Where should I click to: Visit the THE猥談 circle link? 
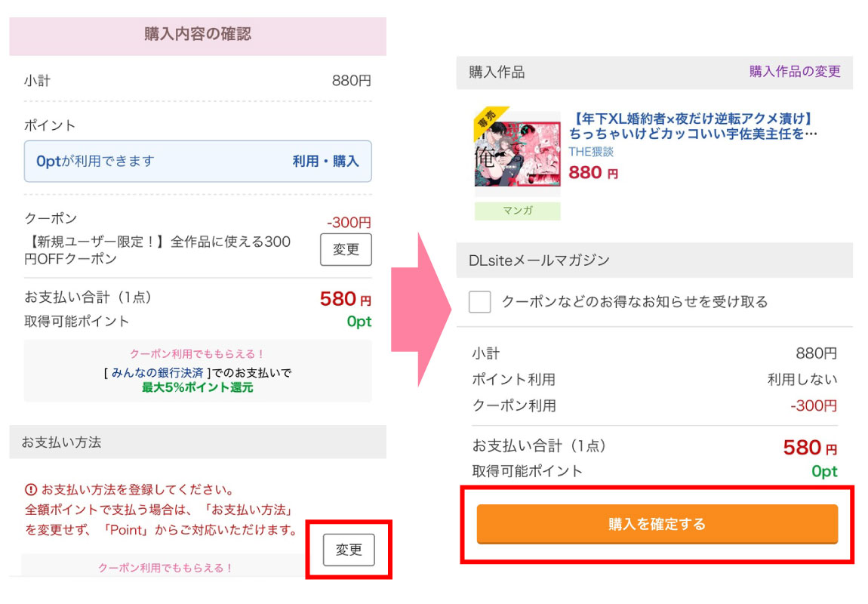[x=591, y=152]
